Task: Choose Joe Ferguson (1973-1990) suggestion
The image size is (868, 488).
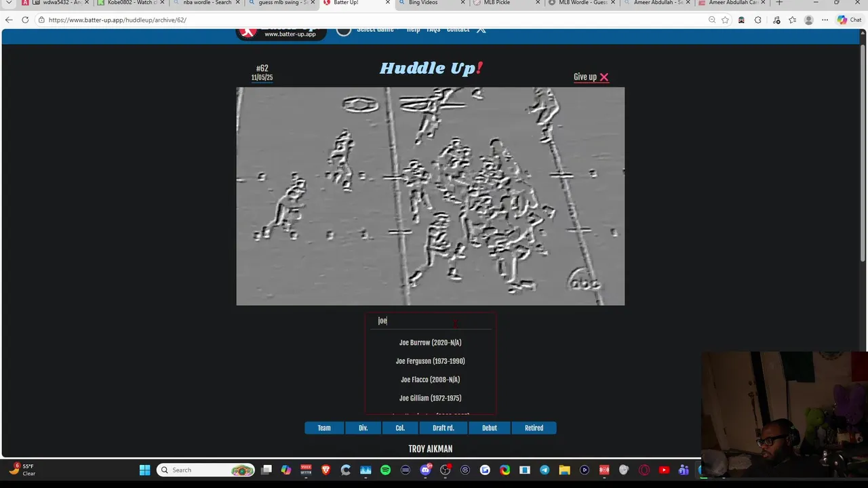Action: (x=430, y=361)
